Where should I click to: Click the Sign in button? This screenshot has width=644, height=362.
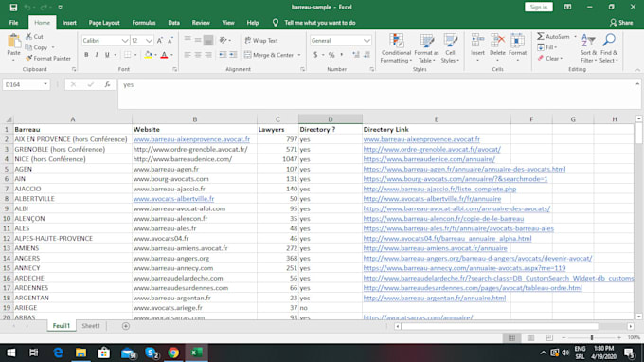coord(539,7)
